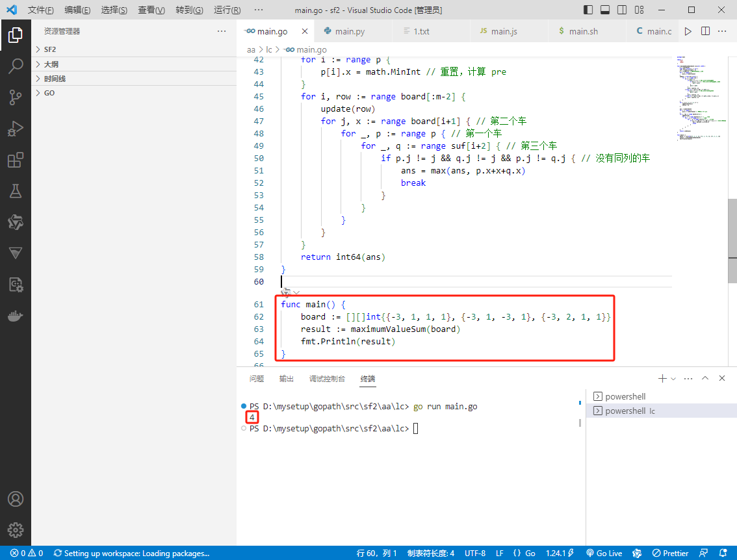Open the 运行(R) menu
737x560 pixels.
tap(227, 10)
